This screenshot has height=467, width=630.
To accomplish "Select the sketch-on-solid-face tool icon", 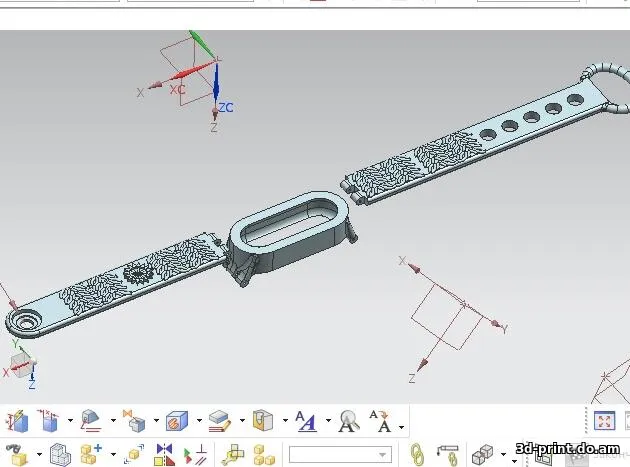I will [91, 421].
